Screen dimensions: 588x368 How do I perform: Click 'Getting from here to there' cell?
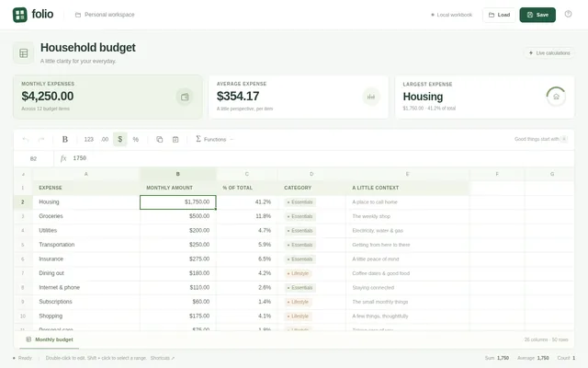pyautogui.click(x=408, y=245)
